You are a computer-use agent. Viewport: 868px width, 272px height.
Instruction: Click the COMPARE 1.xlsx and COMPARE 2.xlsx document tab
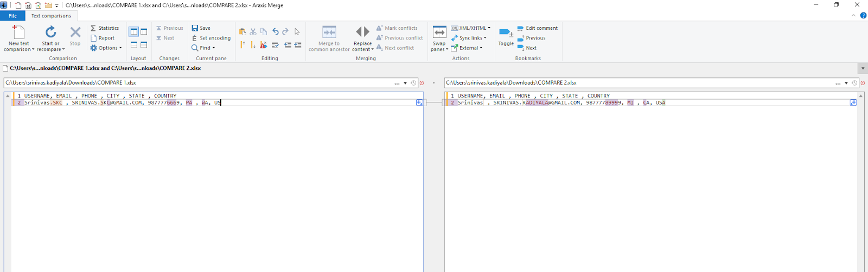coord(102,68)
